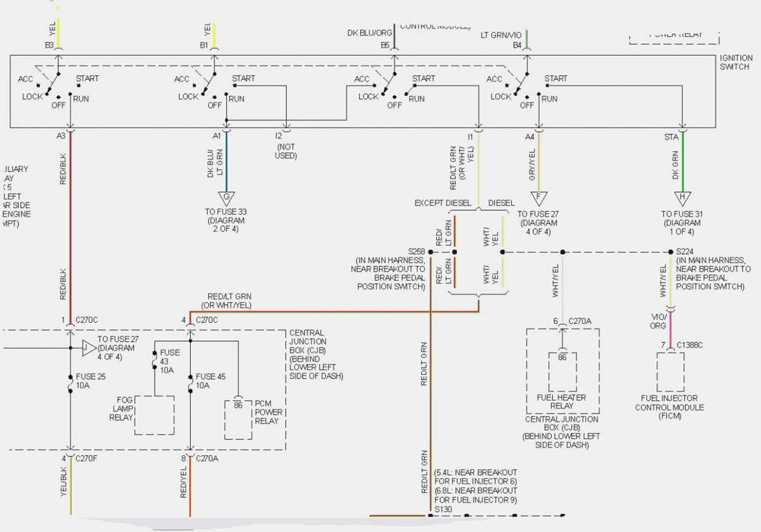This screenshot has width=761, height=532.
Task: Click the splice label S258
Action: (417, 252)
